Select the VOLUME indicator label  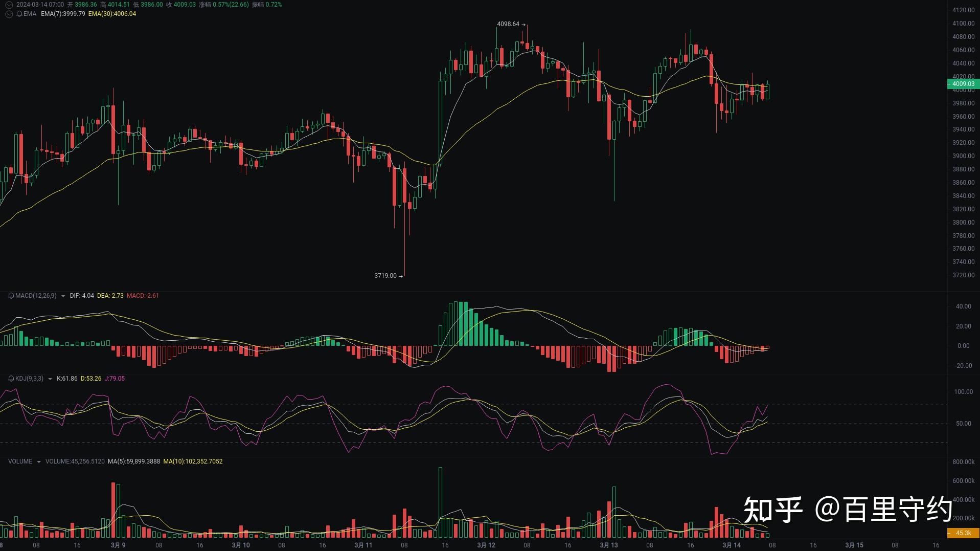pos(20,461)
